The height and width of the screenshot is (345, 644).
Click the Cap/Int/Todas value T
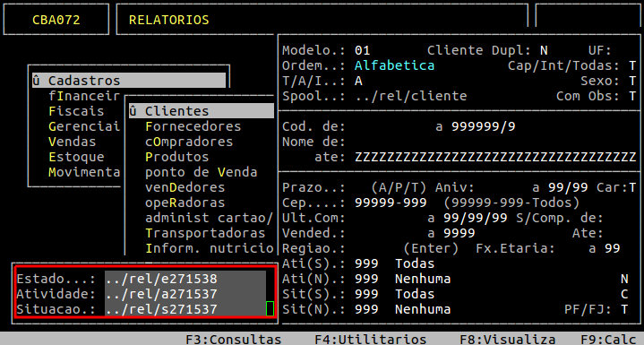coord(632,65)
